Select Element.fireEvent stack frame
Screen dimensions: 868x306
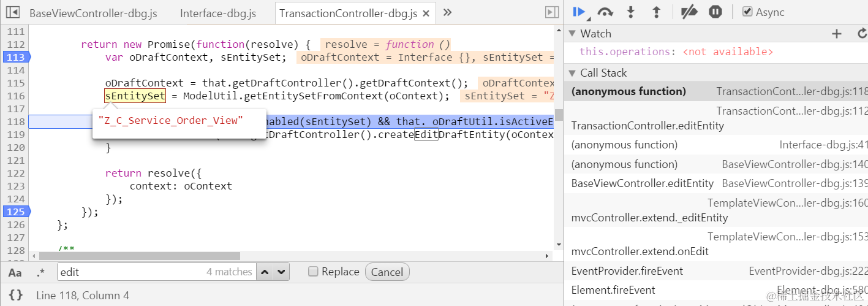pyautogui.click(x=716, y=290)
